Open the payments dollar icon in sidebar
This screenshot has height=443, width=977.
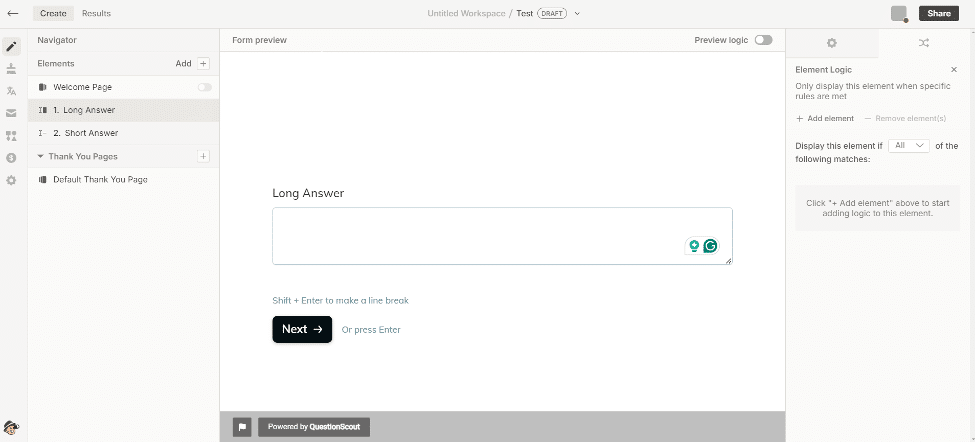[11, 158]
